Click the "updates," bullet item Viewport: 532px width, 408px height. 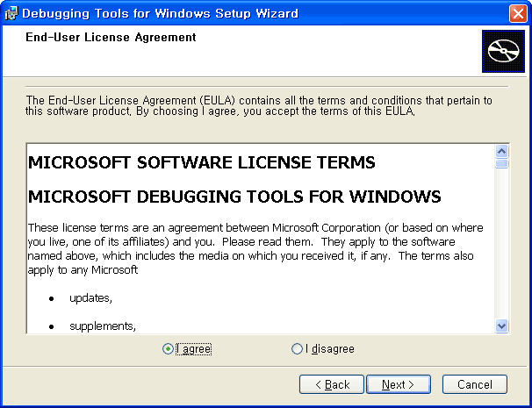90,298
